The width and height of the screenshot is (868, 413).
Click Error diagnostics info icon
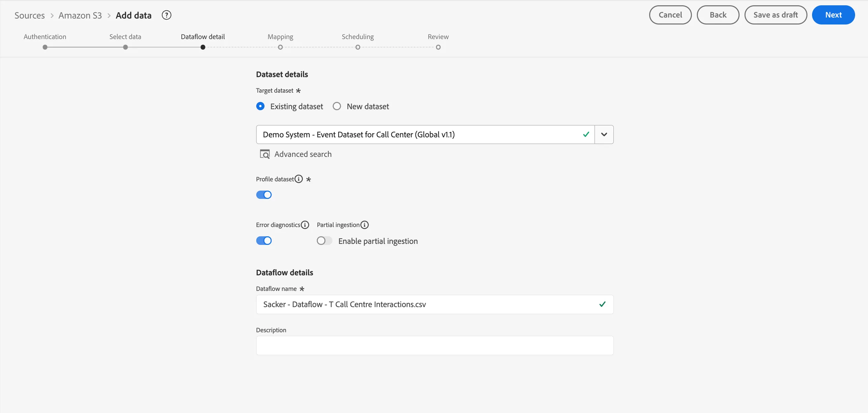(305, 225)
